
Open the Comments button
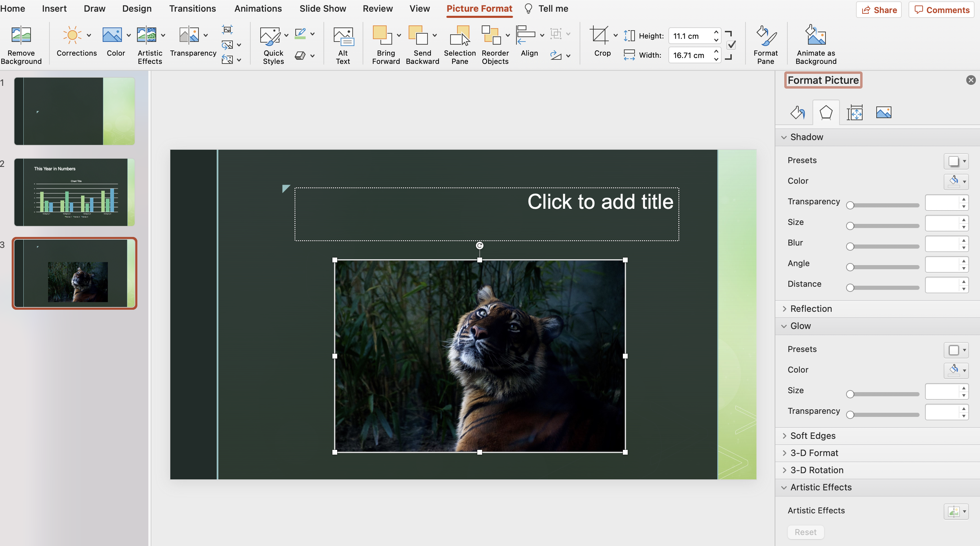(x=941, y=10)
